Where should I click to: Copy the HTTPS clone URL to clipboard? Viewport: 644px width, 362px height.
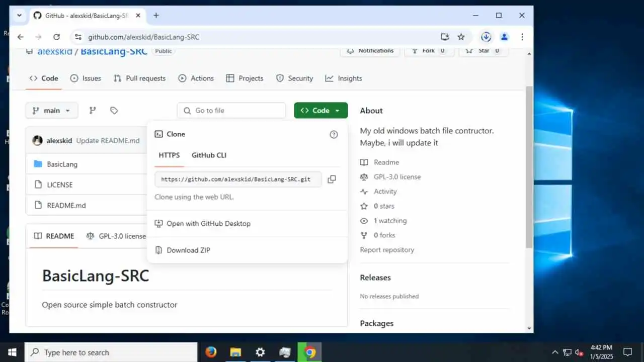332,179
